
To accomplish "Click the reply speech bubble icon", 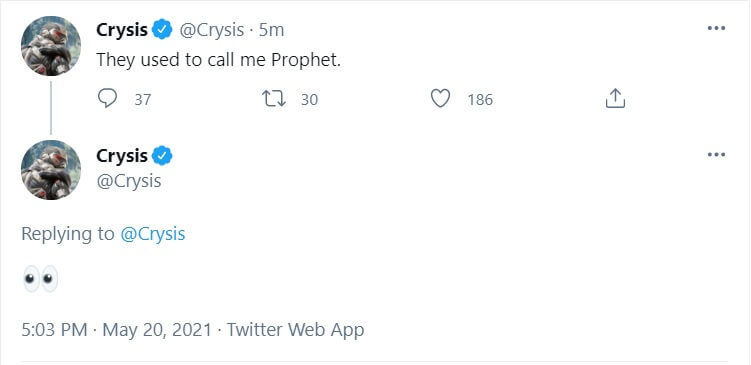I will (x=107, y=99).
